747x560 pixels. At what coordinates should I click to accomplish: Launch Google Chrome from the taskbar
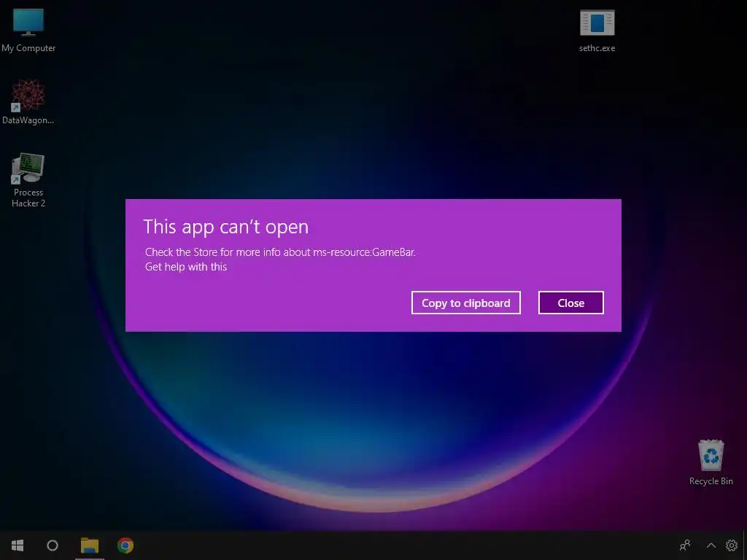coord(125,545)
